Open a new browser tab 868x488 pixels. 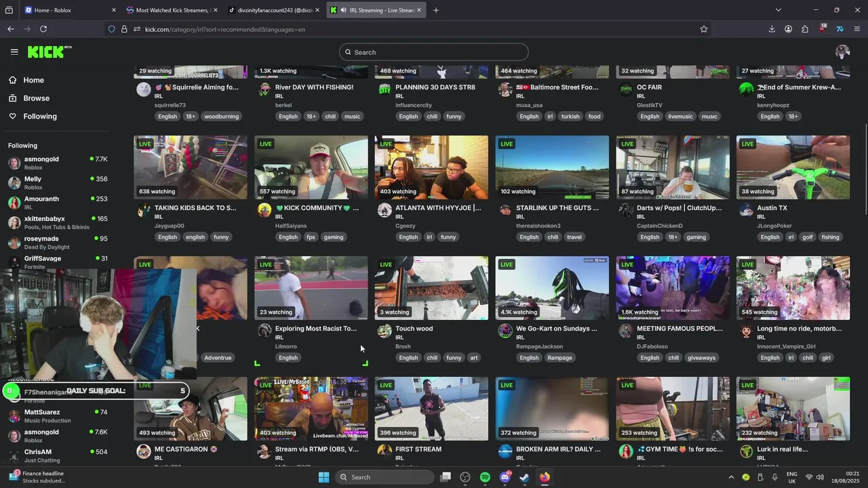point(436,10)
